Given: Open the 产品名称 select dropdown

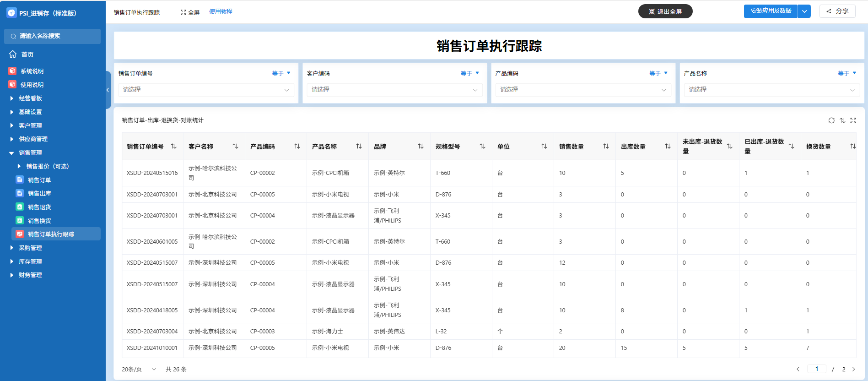Looking at the screenshot, I should pos(772,90).
